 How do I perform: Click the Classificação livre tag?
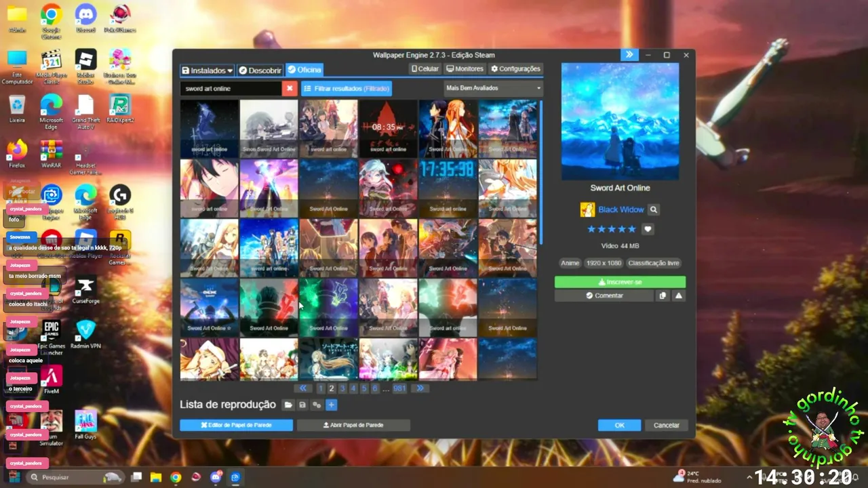[x=654, y=263]
